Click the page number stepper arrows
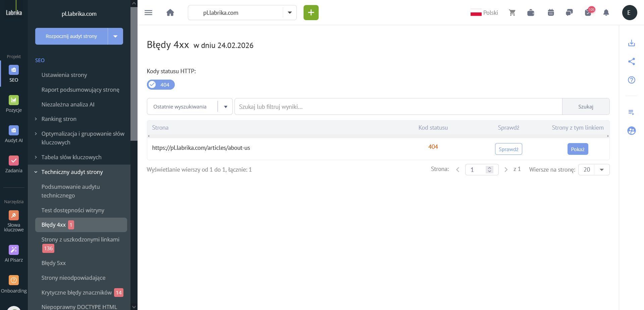This screenshot has width=644, height=310. pos(489,170)
